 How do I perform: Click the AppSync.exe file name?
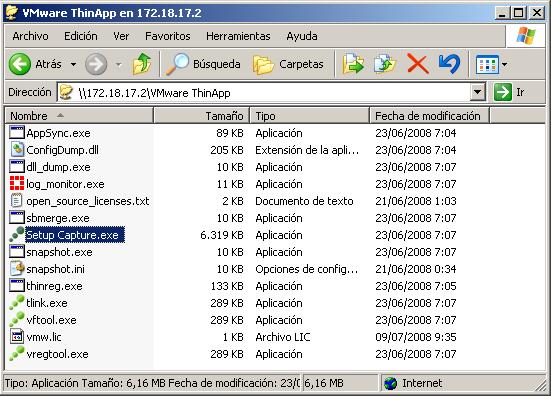click(58, 133)
